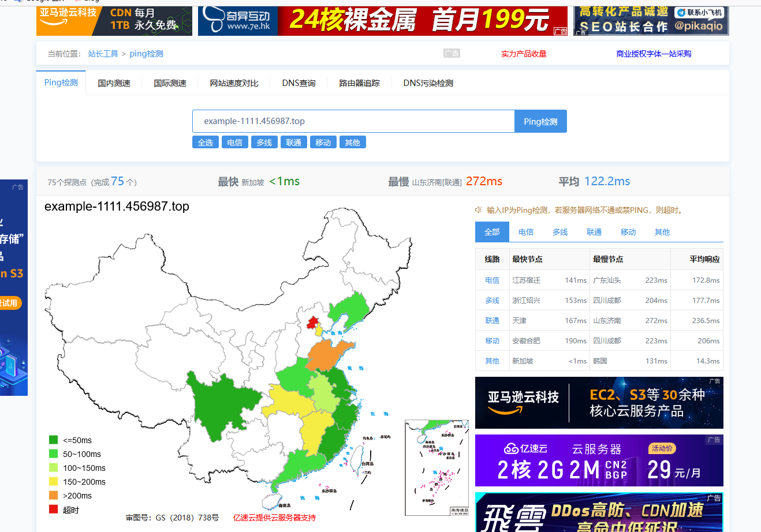Open the DNS查询 tab
761x532 pixels.
click(299, 83)
